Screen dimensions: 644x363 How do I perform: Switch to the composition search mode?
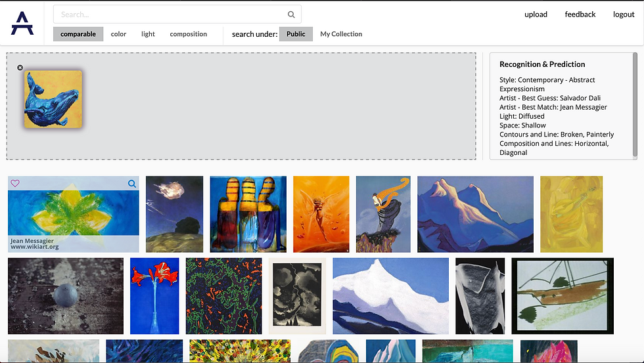click(189, 34)
